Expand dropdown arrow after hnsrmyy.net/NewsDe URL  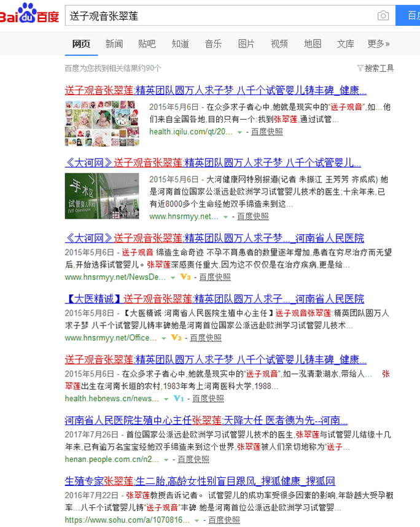(173, 278)
